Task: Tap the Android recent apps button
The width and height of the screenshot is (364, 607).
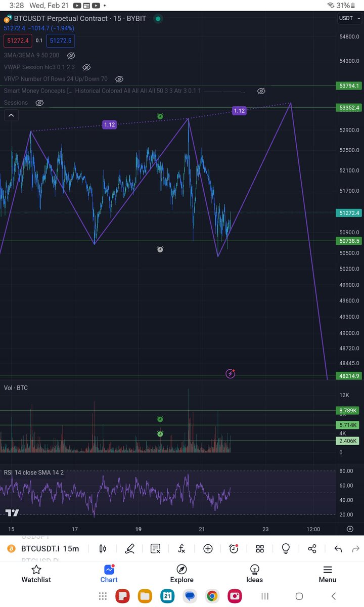Action: tap(265, 596)
